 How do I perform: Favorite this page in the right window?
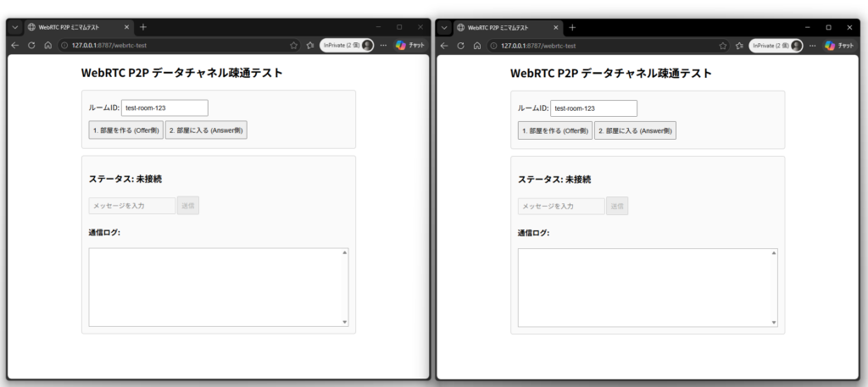pos(723,46)
